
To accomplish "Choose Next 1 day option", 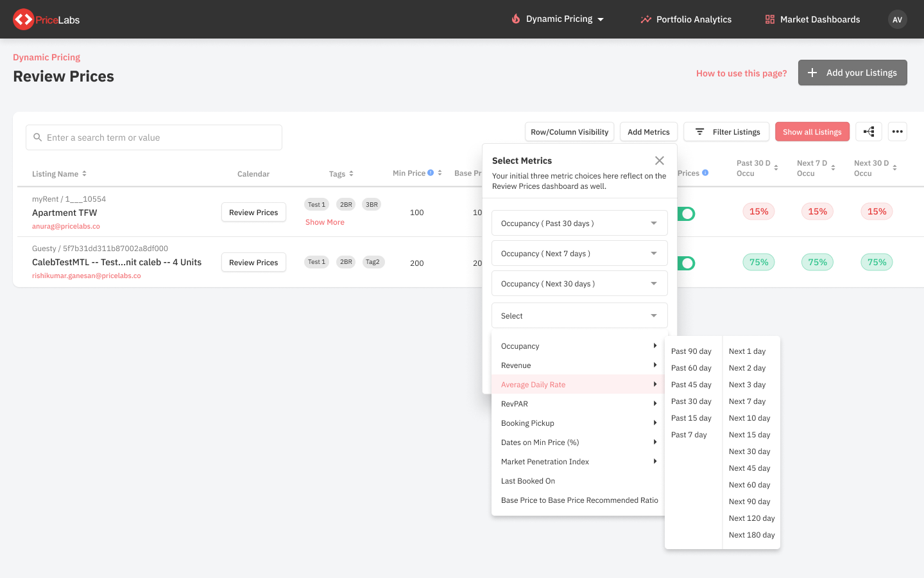I will (748, 351).
